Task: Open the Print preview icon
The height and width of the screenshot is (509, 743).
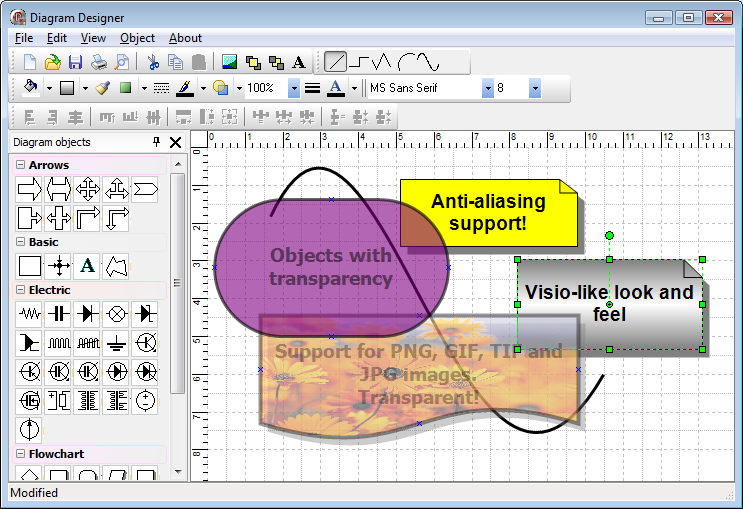Action: (122, 62)
